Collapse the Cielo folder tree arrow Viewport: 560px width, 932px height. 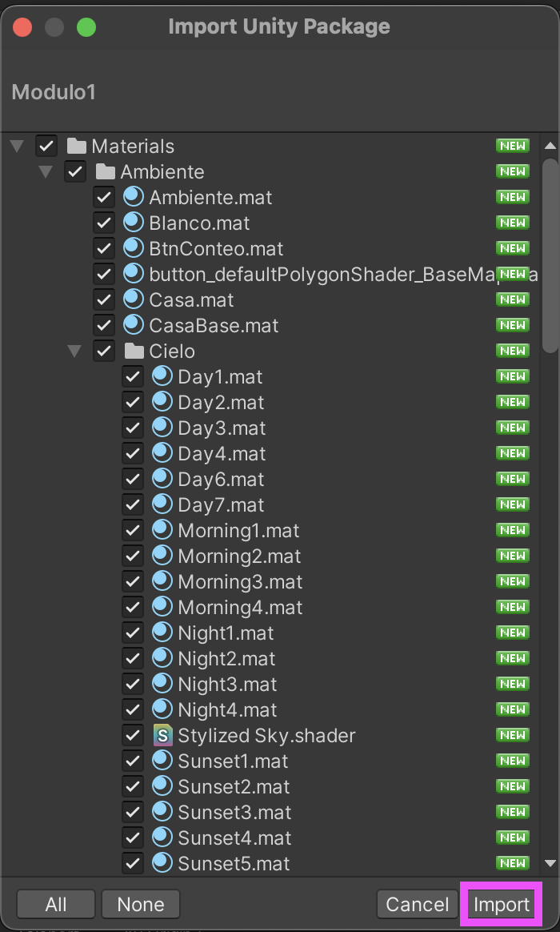tap(74, 352)
